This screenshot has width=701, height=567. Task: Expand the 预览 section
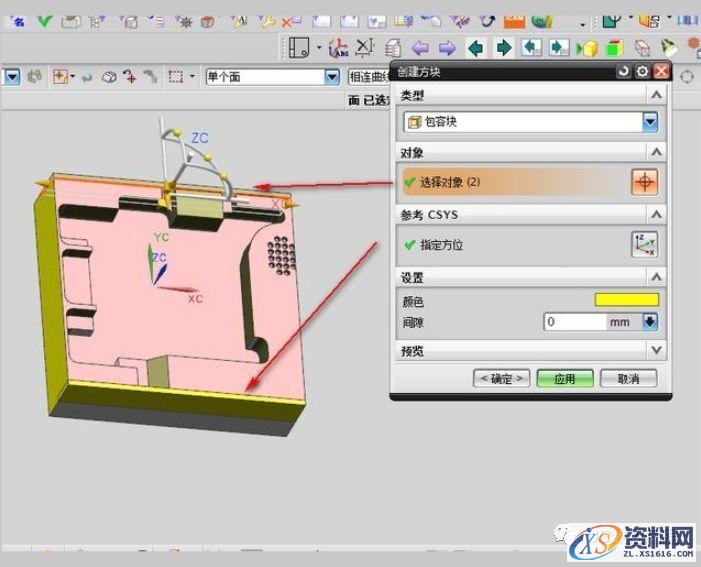(x=656, y=350)
